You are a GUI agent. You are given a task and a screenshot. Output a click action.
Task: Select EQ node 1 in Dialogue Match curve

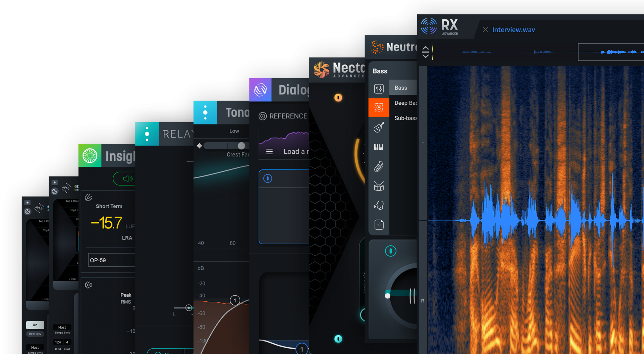tap(302, 349)
